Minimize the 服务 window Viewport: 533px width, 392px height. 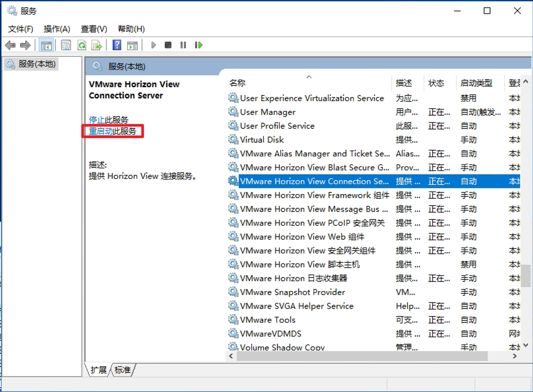457,11
